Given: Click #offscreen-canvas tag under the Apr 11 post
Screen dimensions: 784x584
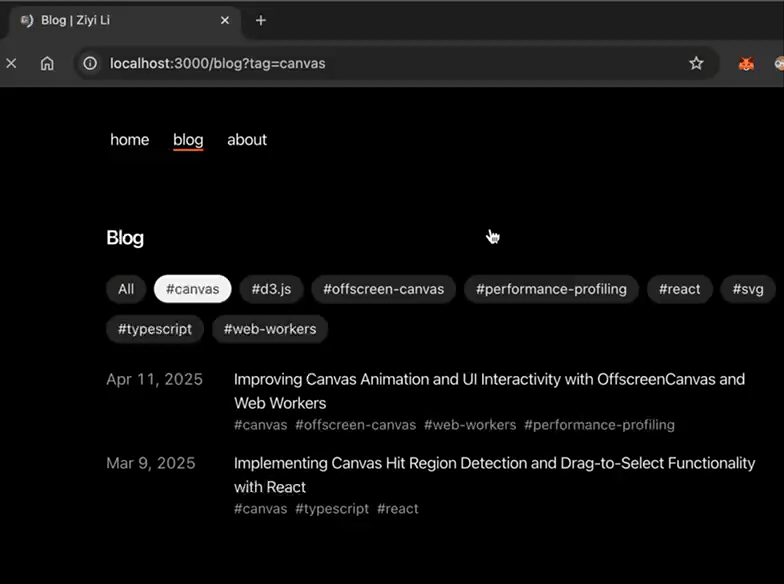Looking at the screenshot, I should tap(356, 425).
